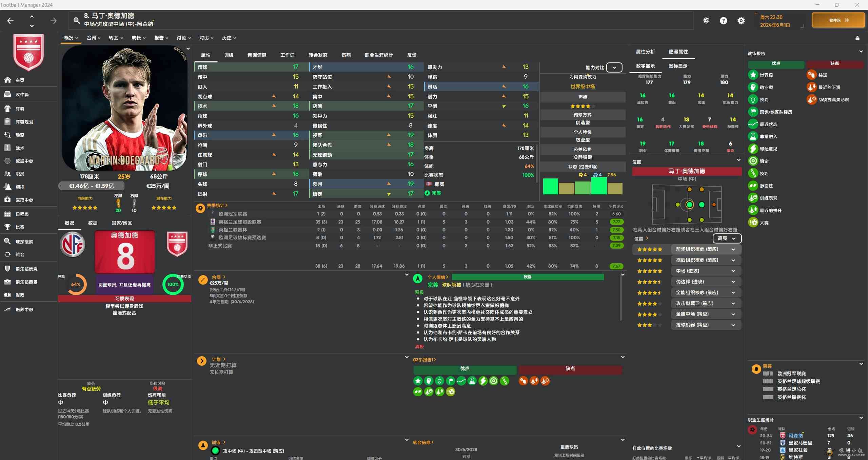Image resolution: width=868 pixels, height=460 pixels.
Task: Open 医疗中心 medical centre sidebar icon
Action: coord(7,200)
